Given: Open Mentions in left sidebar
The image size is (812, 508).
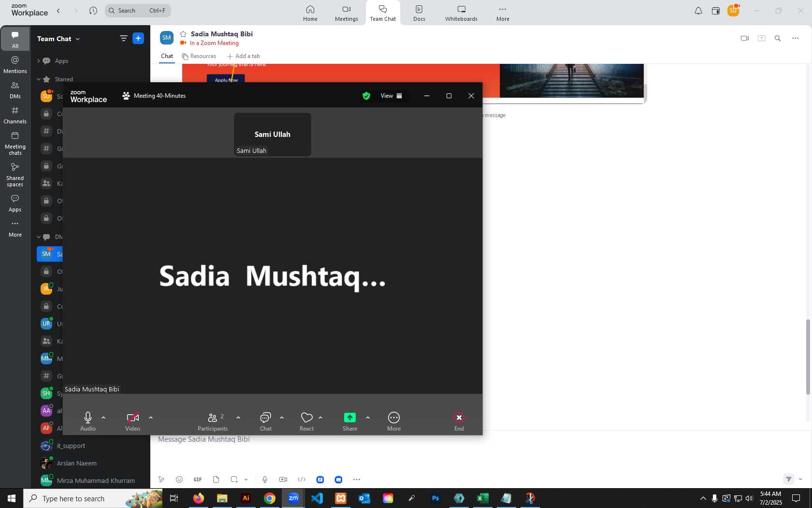Looking at the screenshot, I should pos(15,64).
